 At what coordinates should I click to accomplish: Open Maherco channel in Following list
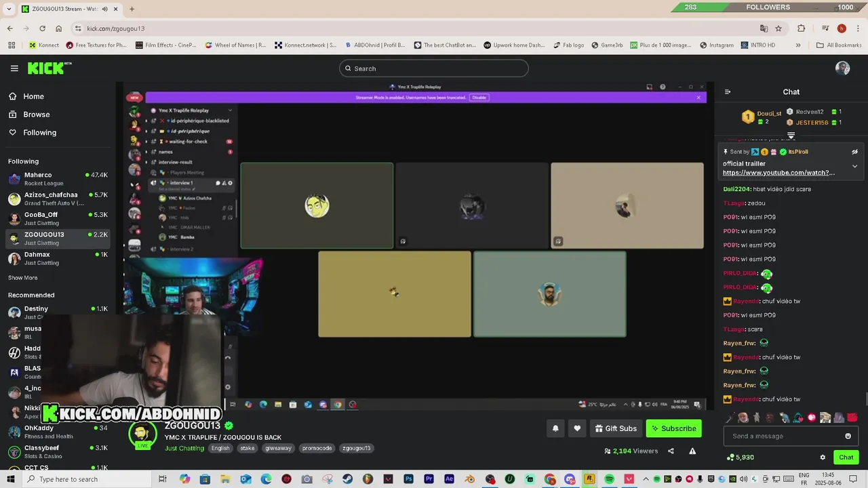(58, 179)
